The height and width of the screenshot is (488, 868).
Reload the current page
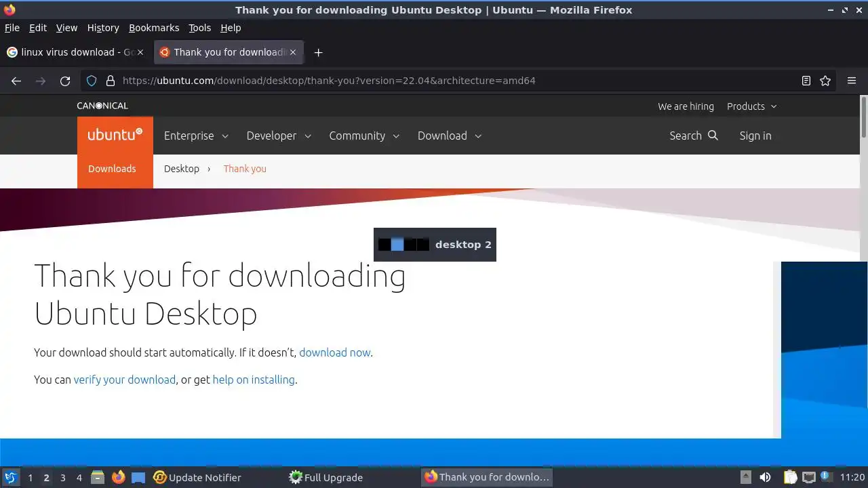[65, 81]
